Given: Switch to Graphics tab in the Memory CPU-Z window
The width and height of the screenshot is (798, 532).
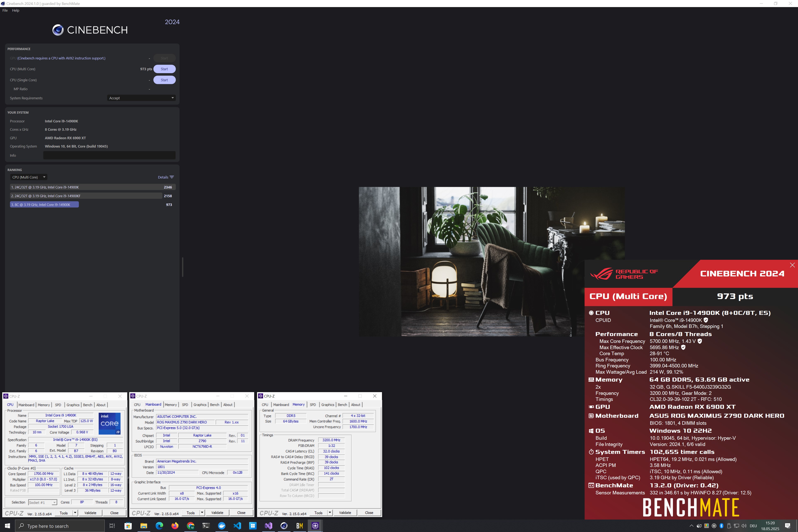Looking at the screenshot, I should point(328,405).
